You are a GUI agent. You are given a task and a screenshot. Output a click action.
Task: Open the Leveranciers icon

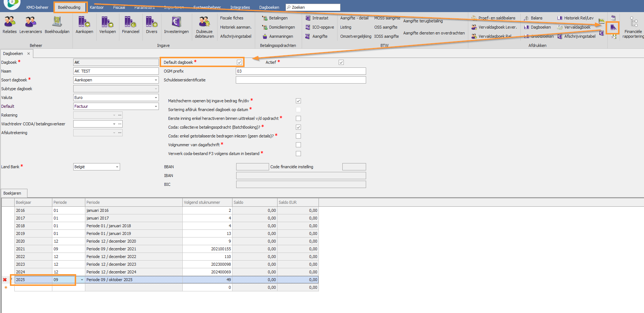pos(30,23)
